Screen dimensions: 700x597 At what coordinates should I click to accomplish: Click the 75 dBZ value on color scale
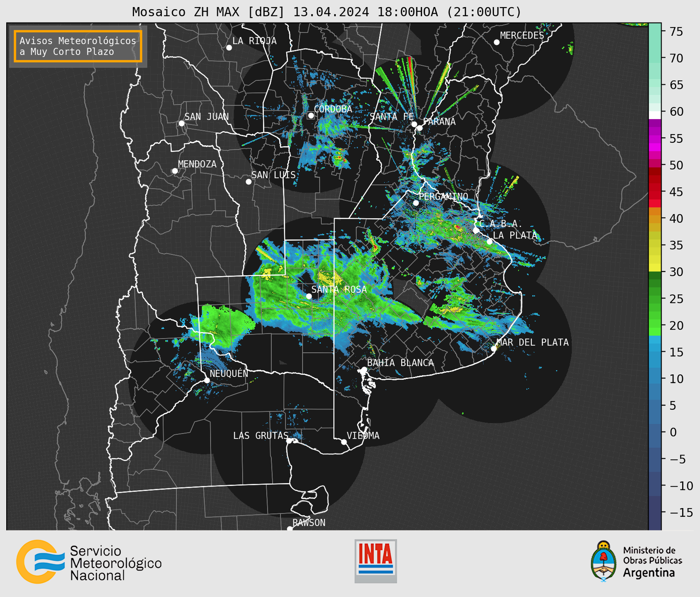pos(677,32)
